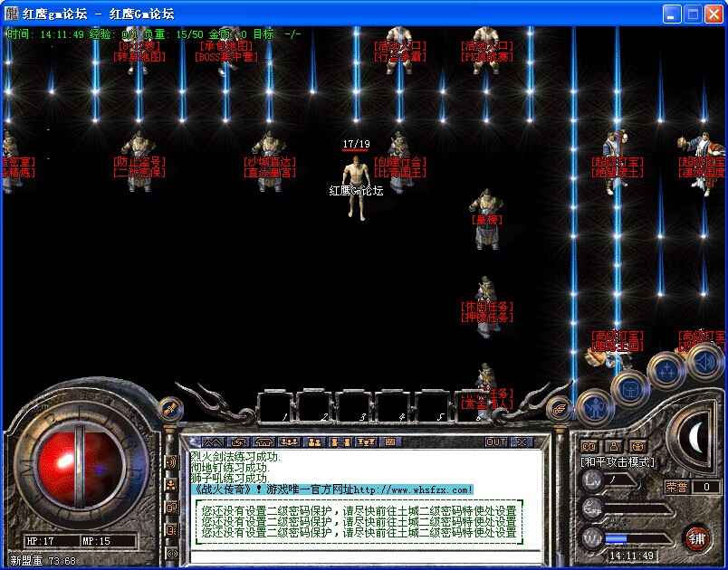The width and height of the screenshot is (728, 570).
Task: Select quick belt slot 1
Action: point(275,407)
